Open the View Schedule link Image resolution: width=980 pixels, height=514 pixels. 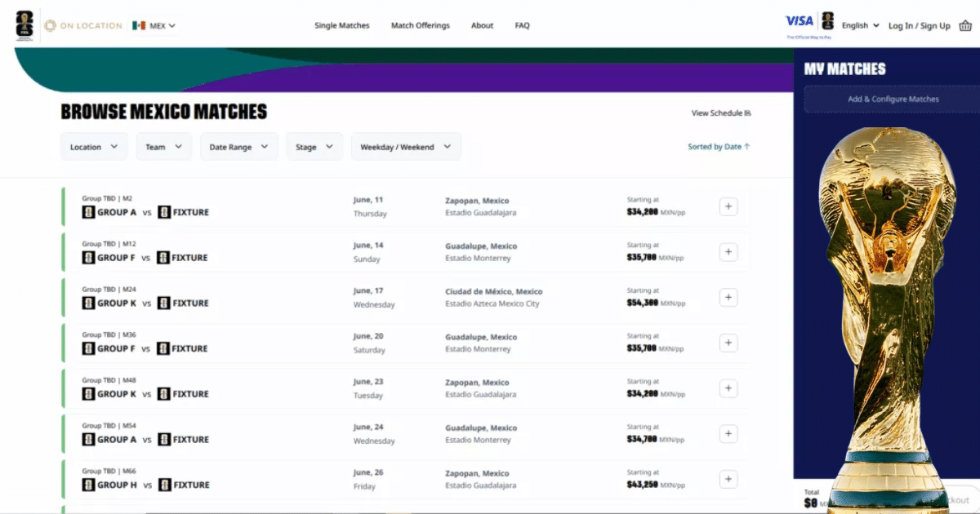(x=720, y=113)
